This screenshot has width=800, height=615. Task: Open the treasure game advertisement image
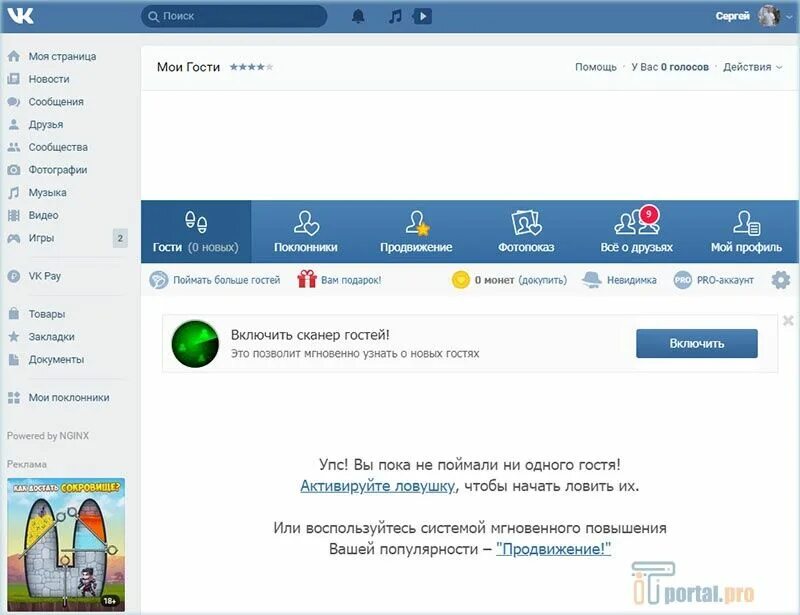[66, 545]
